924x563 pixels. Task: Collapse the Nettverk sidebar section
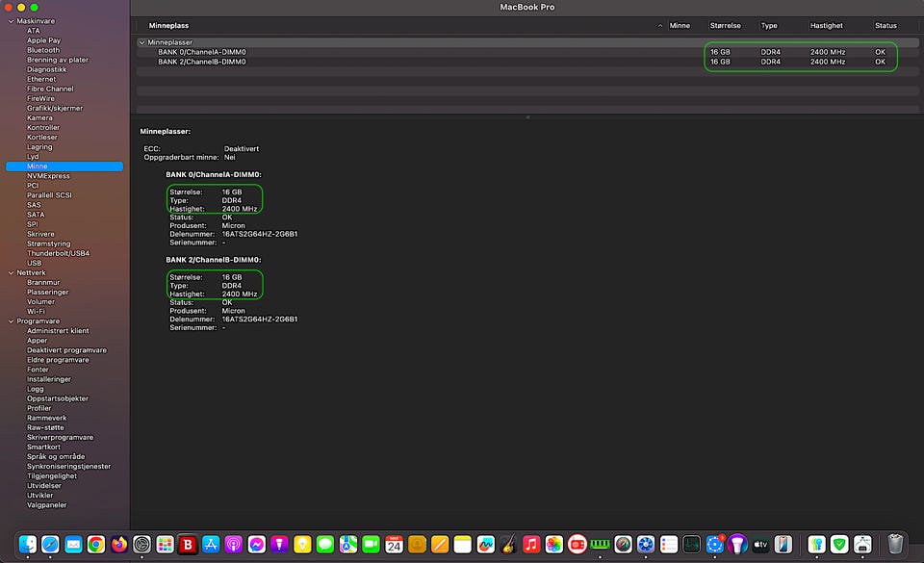11,272
